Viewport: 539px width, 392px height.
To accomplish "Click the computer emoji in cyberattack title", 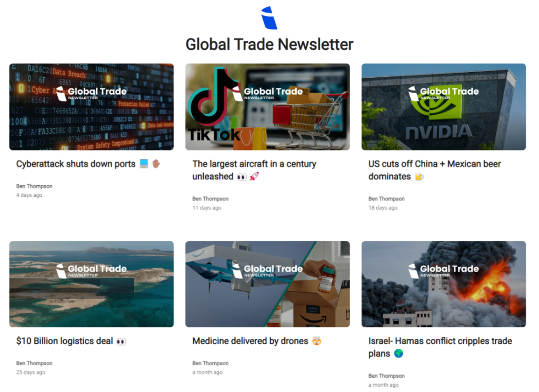I will pos(144,164).
